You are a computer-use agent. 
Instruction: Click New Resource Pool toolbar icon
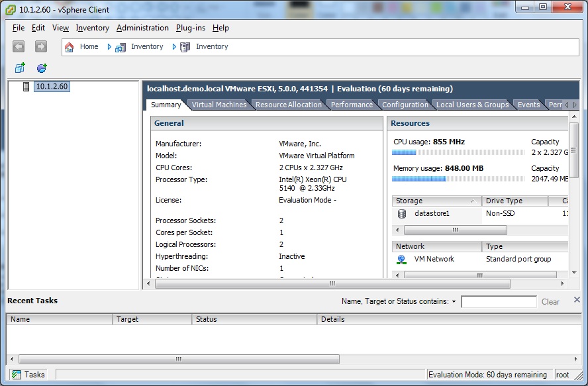click(x=42, y=68)
